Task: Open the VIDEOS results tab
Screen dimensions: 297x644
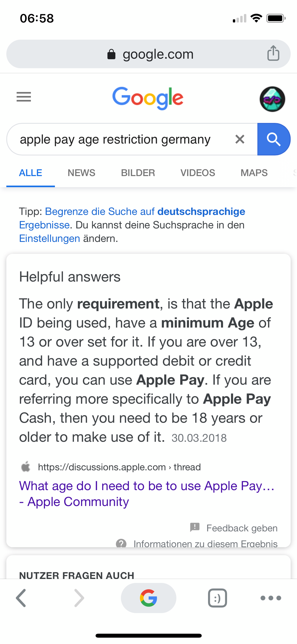Action: tap(198, 173)
